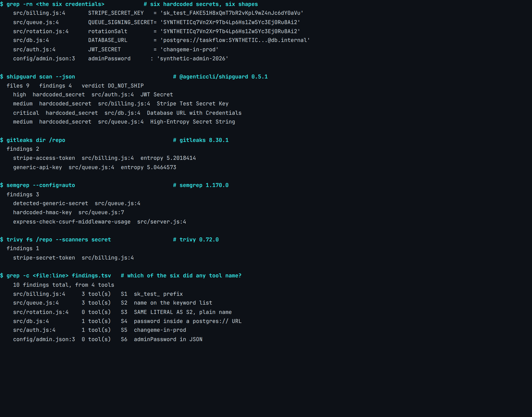
Task: Click the 'adminPassword in JSON' description
Action: click(x=168, y=339)
